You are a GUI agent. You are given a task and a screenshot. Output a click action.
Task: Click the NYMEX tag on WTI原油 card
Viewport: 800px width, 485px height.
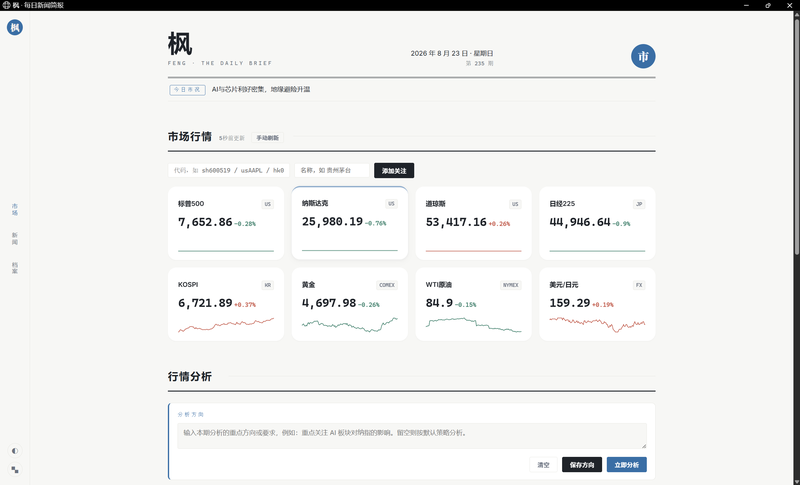coord(511,285)
